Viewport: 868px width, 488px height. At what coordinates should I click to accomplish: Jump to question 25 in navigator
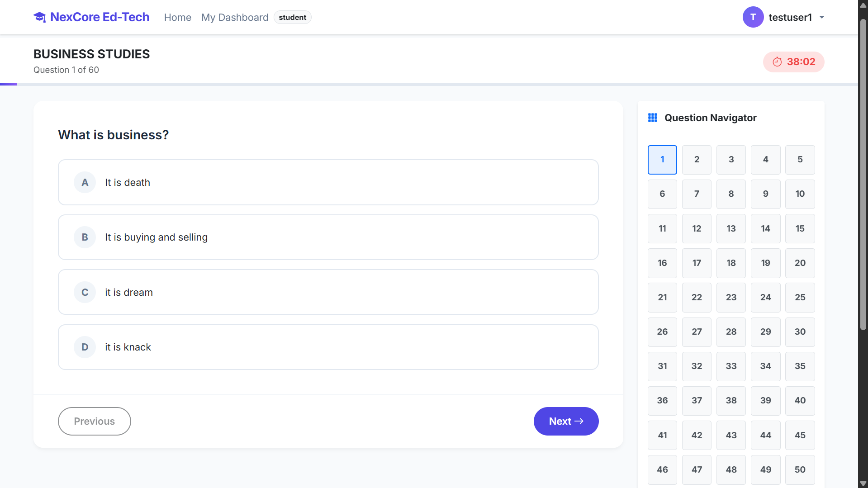click(x=800, y=298)
